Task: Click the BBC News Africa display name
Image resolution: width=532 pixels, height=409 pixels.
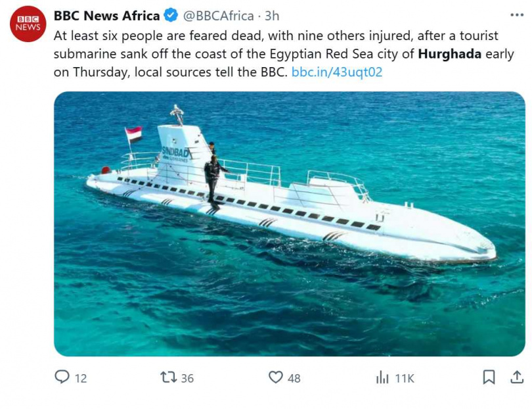Action: 106,16
